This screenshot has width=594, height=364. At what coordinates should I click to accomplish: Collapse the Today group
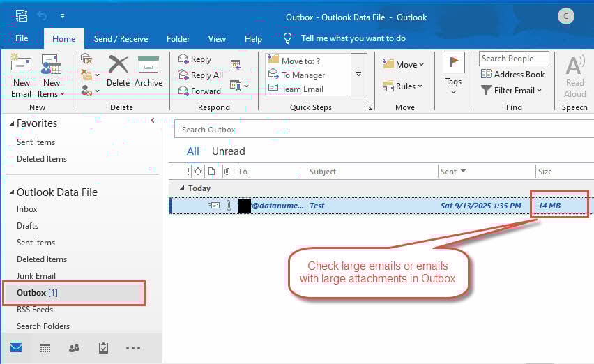pyautogui.click(x=182, y=188)
